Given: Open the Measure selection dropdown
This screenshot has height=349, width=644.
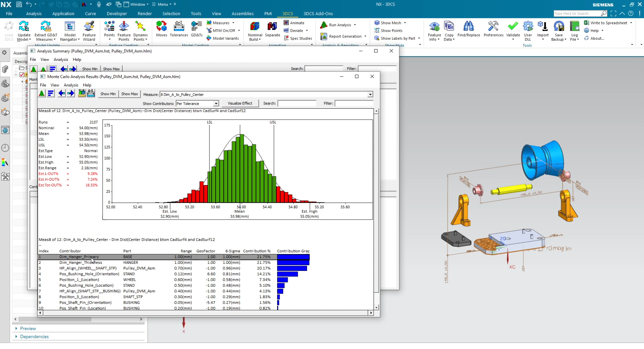Looking at the screenshot, I should 370,94.
